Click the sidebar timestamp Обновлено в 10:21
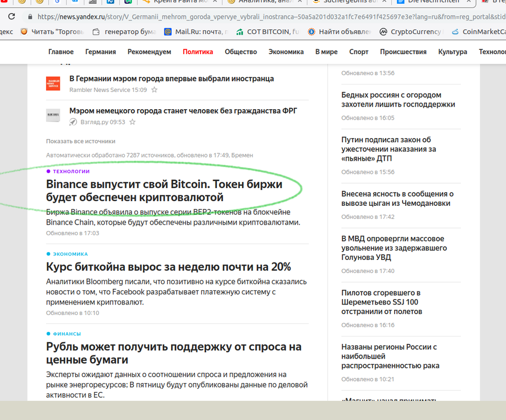The width and height of the screenshot is (506, 420). (x=368, y=380)
